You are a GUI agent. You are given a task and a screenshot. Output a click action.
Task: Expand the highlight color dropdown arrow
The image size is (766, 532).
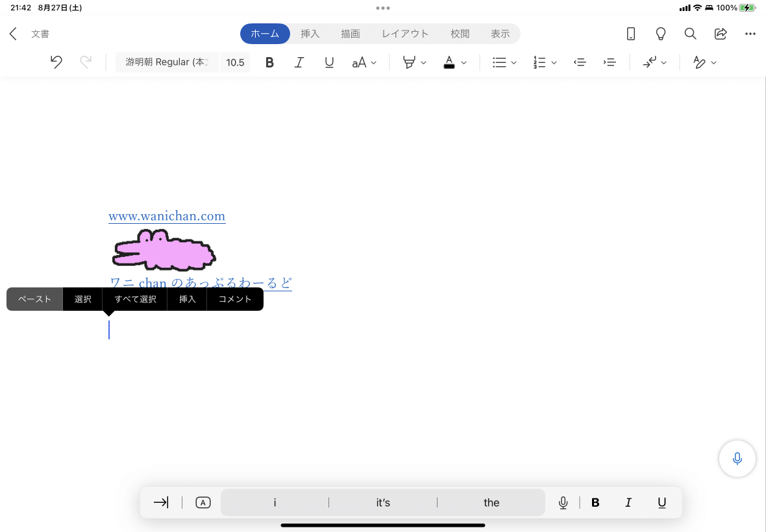pyautogui.click(x=423, y=62)
